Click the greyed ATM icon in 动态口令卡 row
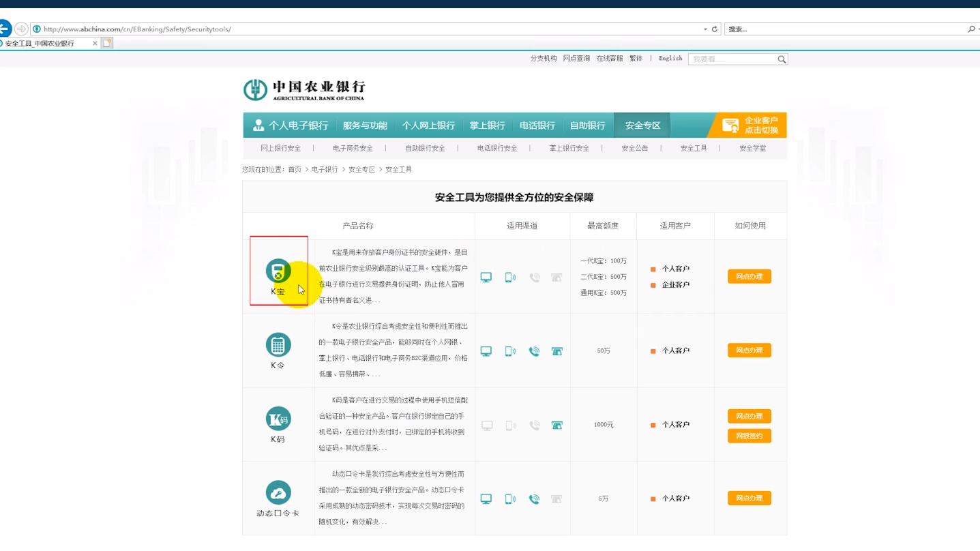Image resolution: width=980 pixels, height=551 pixels. coord(556,499)
